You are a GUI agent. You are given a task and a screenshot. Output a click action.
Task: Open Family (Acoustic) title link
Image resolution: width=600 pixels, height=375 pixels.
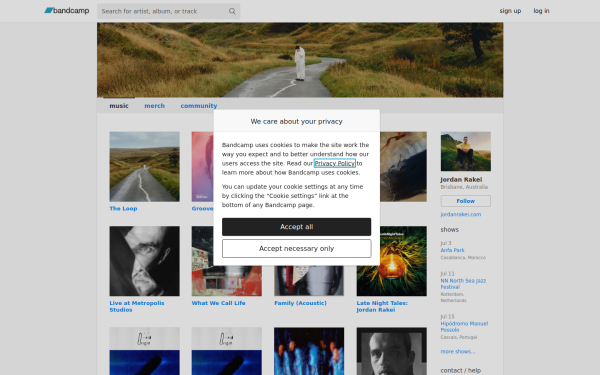tap(300, 303)
